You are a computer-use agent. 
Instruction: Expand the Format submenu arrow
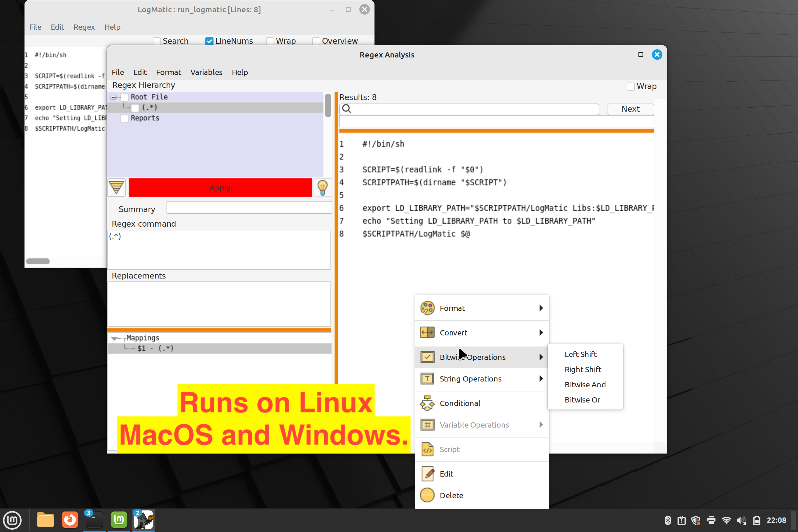pos(541,308)
